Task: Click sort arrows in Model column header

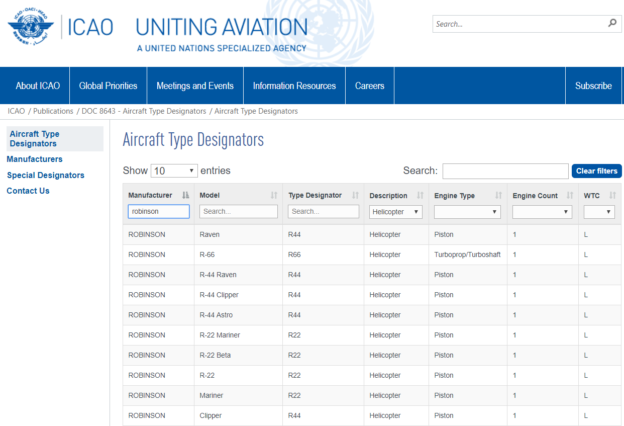Action: pyautogui.click(x=274, y=195)
